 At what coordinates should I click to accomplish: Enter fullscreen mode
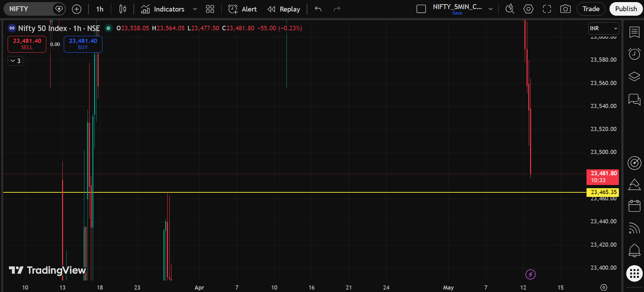pyautogui.click(x=547, y=9)
